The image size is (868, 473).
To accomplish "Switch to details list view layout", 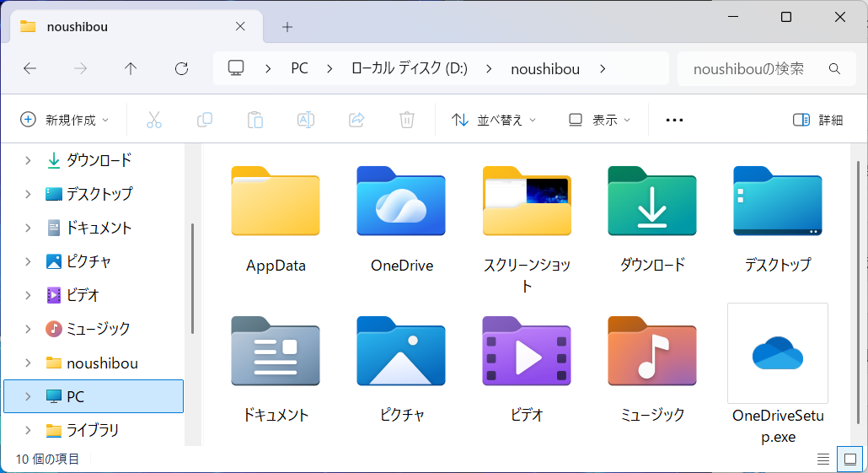I will pos(823,460).
